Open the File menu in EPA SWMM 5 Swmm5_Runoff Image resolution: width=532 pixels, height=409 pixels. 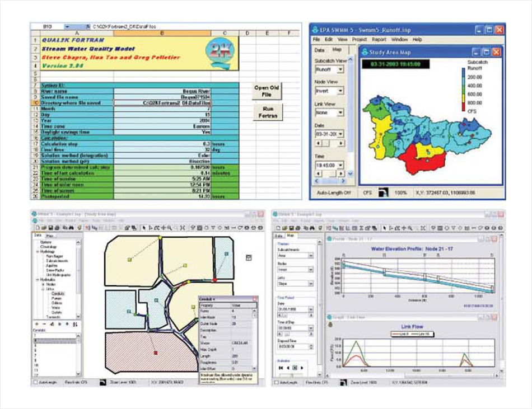coord(316,39)
